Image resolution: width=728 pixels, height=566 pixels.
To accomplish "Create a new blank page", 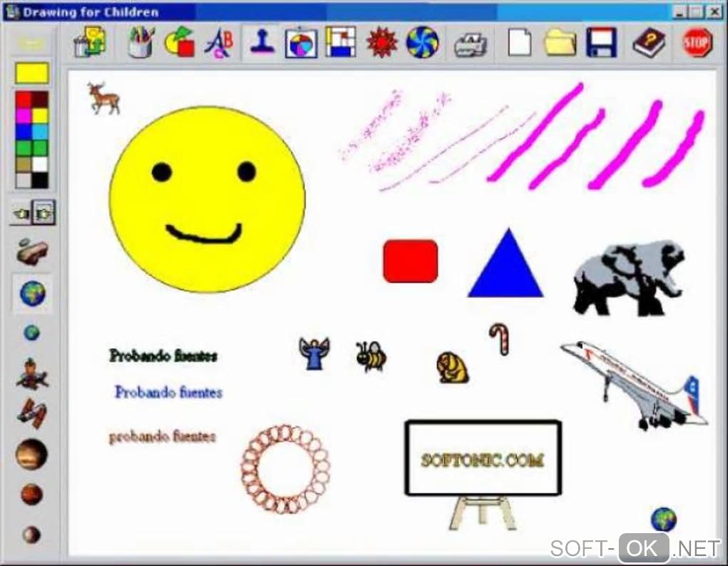I will [x=520, y=42].
